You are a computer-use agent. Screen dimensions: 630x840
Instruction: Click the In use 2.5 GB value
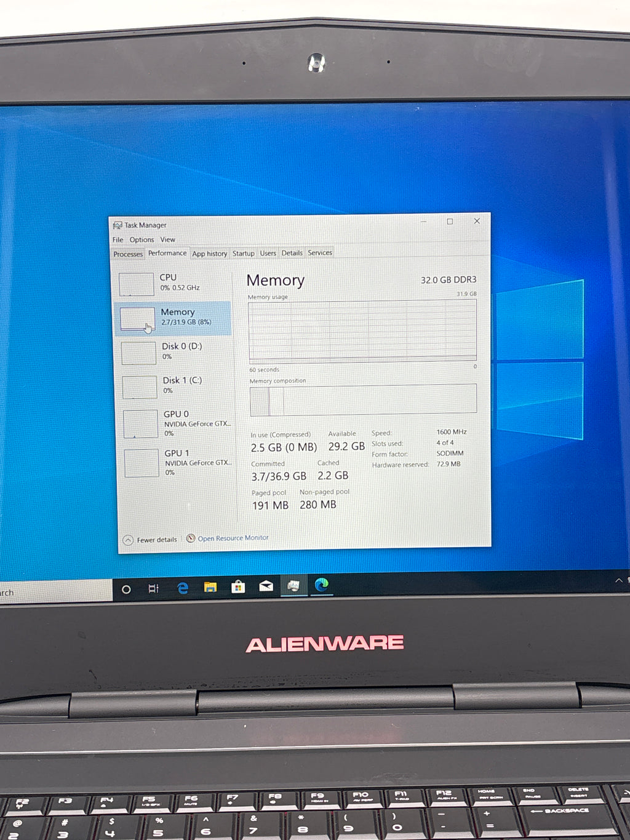coord(284,447)
